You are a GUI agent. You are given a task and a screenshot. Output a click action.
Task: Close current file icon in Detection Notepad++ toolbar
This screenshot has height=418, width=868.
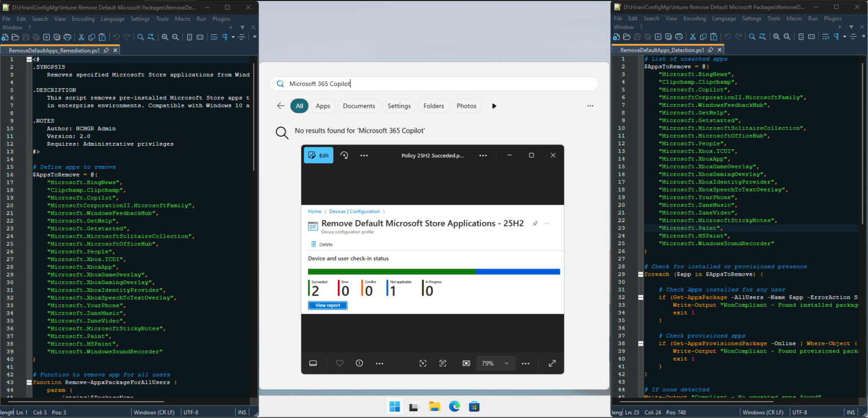(x=658, y=37)
